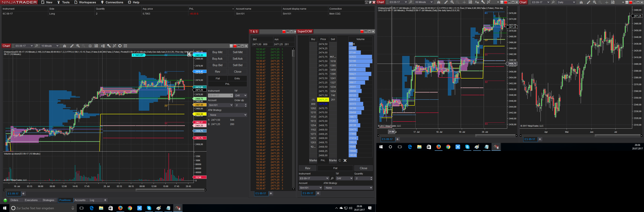Open Data Box icon in 60 Minute chart
This screenshot has height=212, width=644.
[470, 2]
